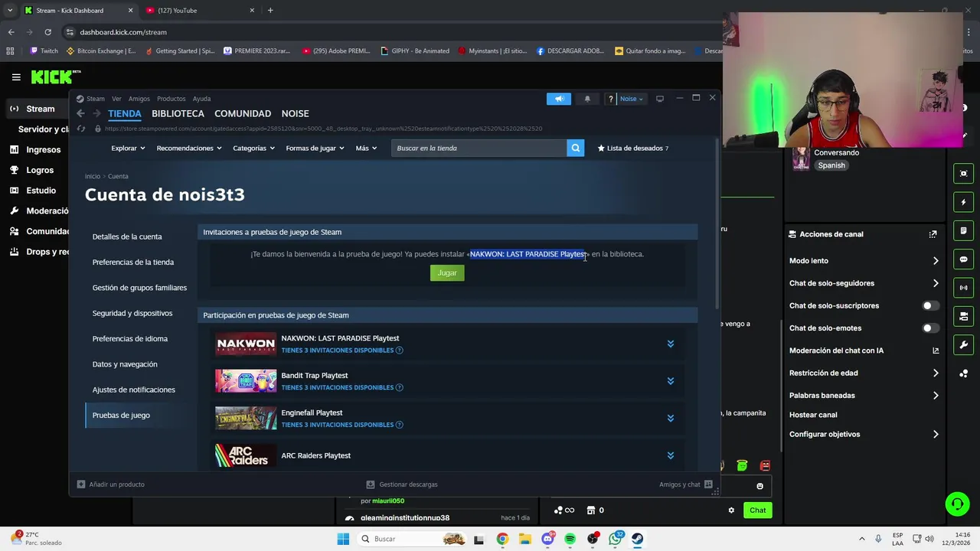This screenshot has height=551, width=980.
Task: Click the Kick camera sidebar icon
Action: (964, 316)
